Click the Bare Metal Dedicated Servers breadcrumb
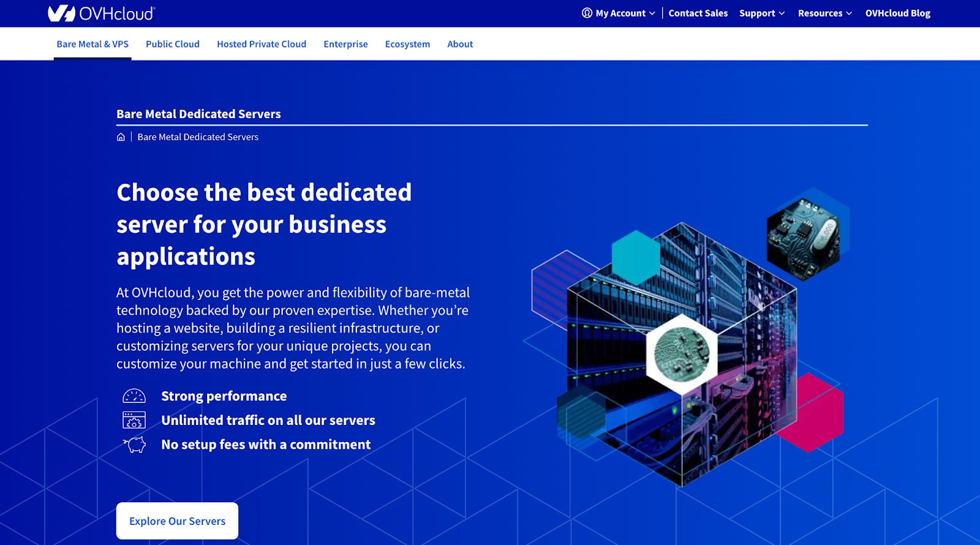Viewport: 980px width, 545px height. pos(198,137)
